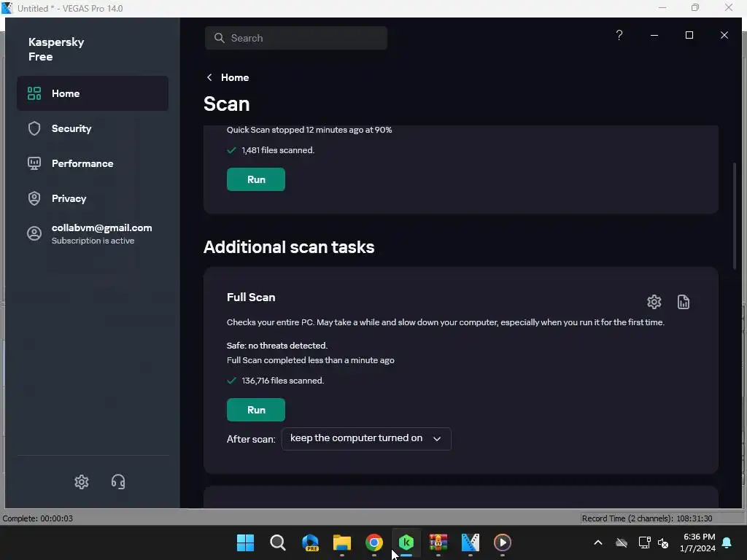The height and width of the screenshot is (560, 747).
Task: Click the Kaspersky help question mark
Action: (x=619, y=35)
